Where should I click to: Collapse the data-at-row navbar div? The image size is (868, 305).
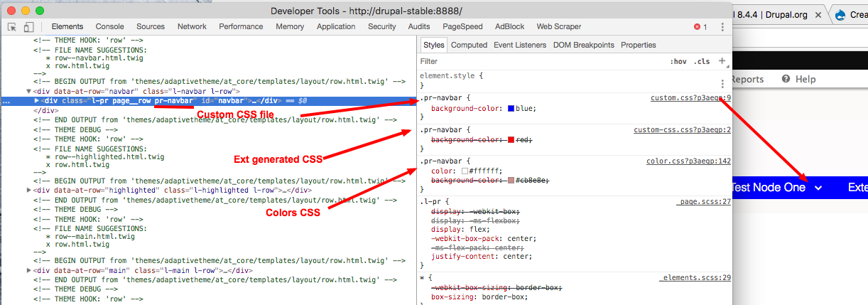coord(29,92)
